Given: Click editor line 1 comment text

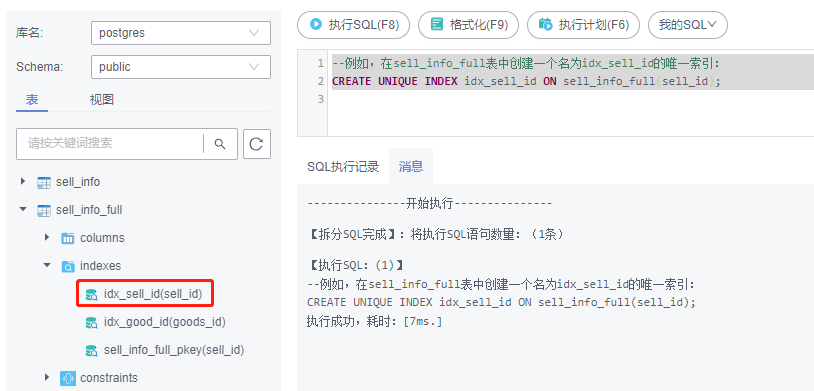Looking at the screenshot, I should (x=526, y=64).
